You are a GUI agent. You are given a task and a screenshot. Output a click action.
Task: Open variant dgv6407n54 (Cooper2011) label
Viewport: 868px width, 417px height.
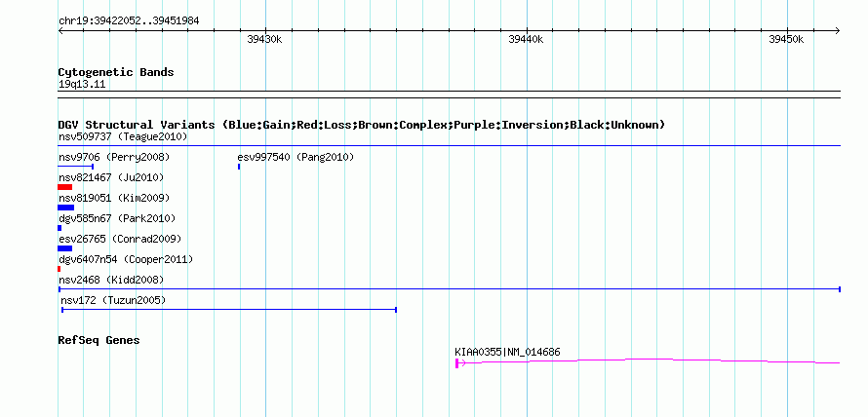(x=126, y=259)
